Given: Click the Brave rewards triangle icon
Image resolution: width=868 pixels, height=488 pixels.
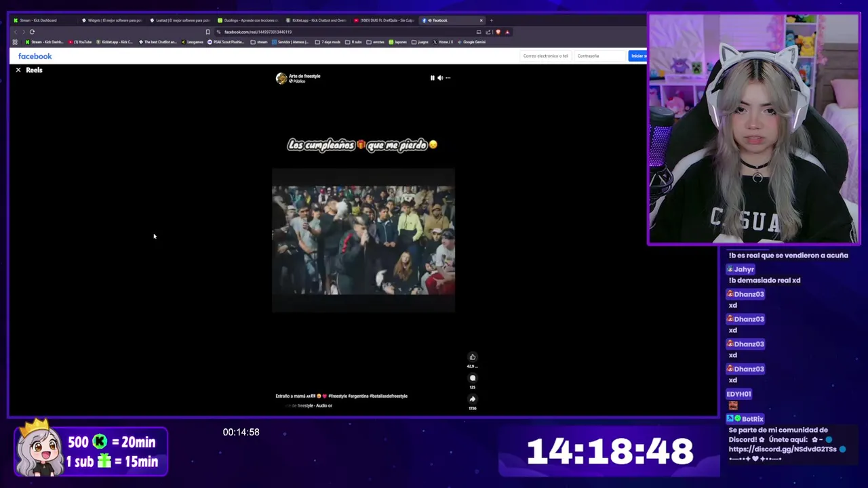Looking at the screenshot, I should (x=507, y=32).
